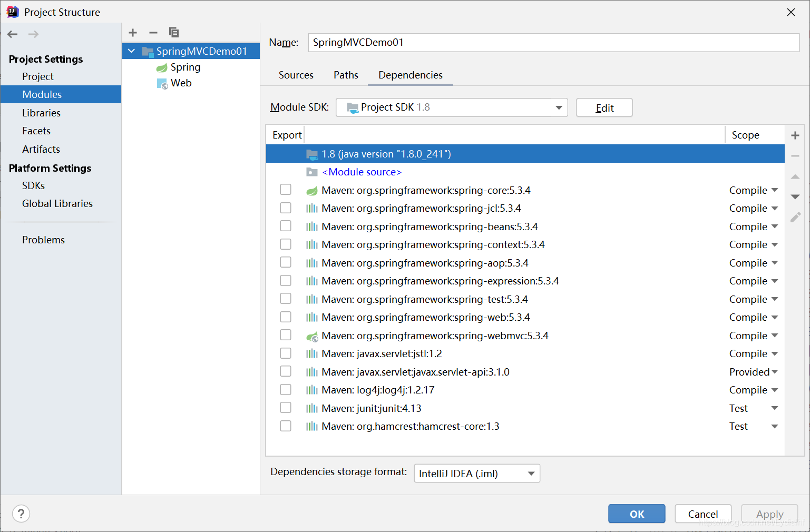Check export box for spring-jcl
This screenshot has height=532, width=810.
tap(286, 208)
